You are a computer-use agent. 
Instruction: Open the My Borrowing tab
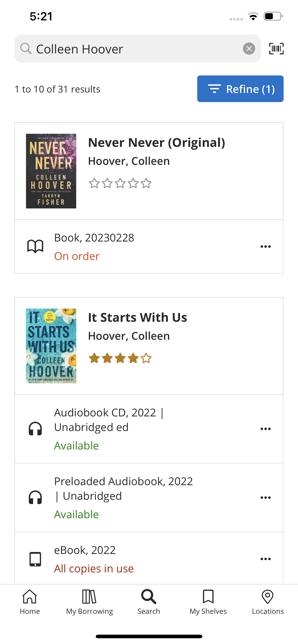(x=89, y=602)
